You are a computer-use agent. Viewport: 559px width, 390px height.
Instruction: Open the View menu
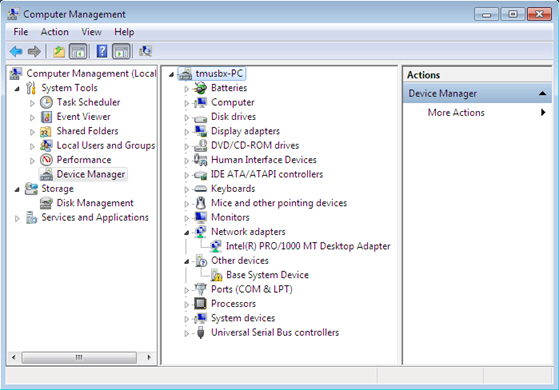[x=91, y=32]
